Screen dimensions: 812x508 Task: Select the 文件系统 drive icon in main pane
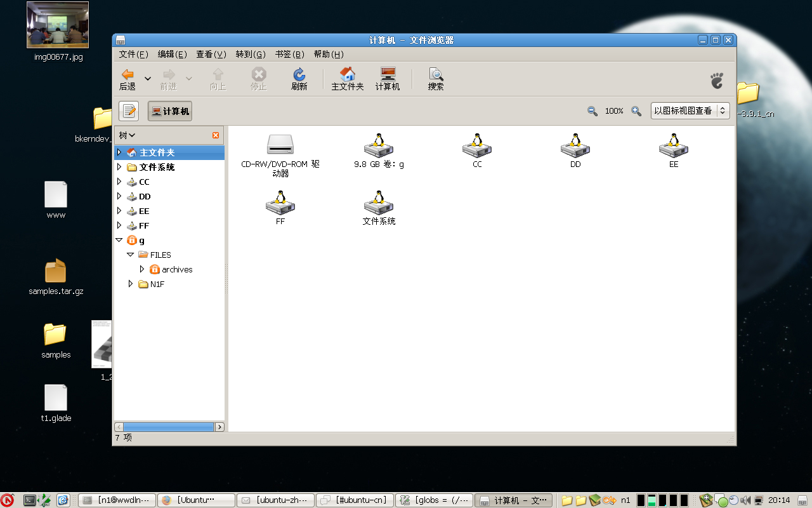[x=379, y=203]
